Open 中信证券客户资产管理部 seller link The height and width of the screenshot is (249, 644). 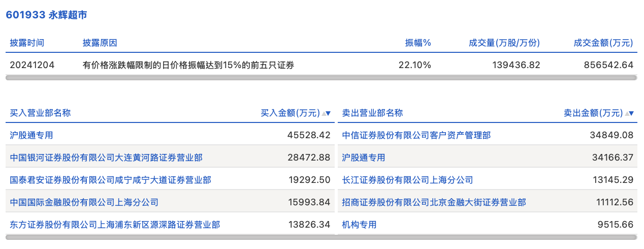pos(416,135)
